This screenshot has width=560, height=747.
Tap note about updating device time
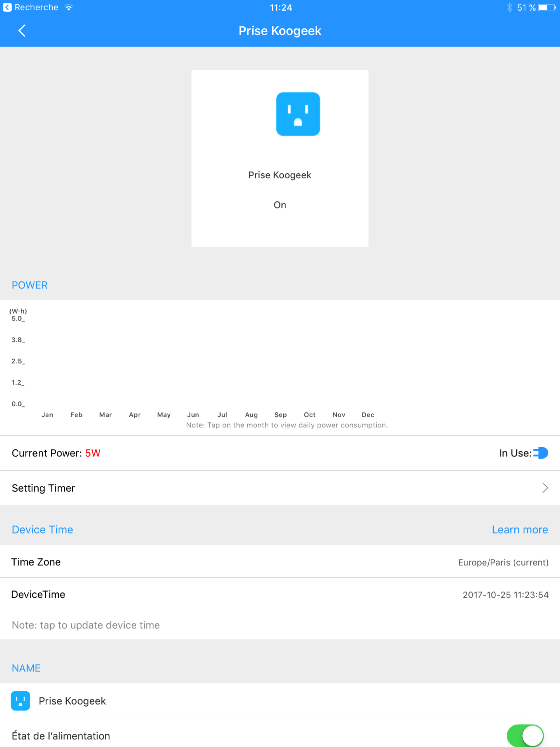(x=86, y=625)
